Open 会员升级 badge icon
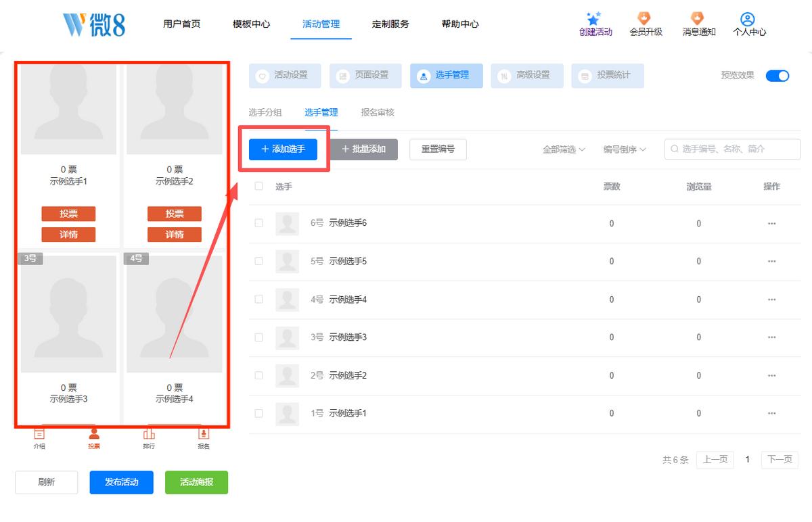This screenshot has height=522, width=812. pos(644,19)
